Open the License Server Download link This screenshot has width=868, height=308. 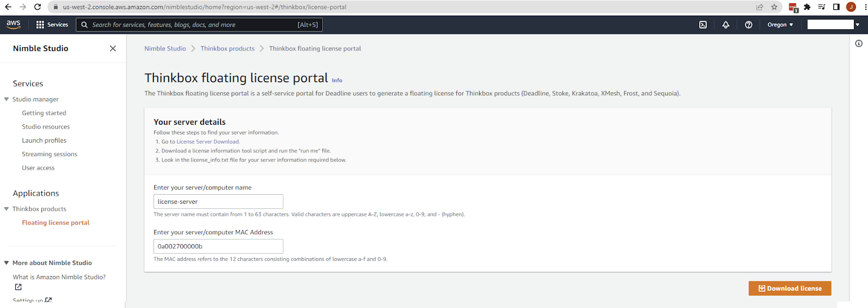coord(208,142)
